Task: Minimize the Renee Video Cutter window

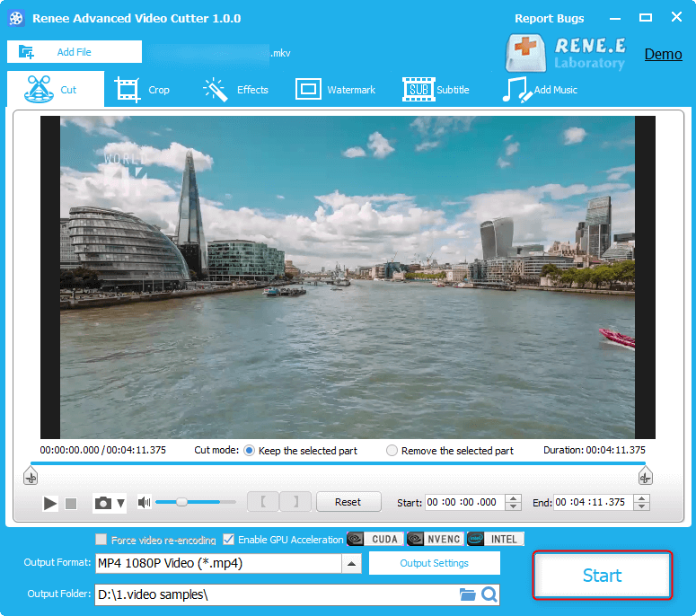Action: [x=615, y=18]
